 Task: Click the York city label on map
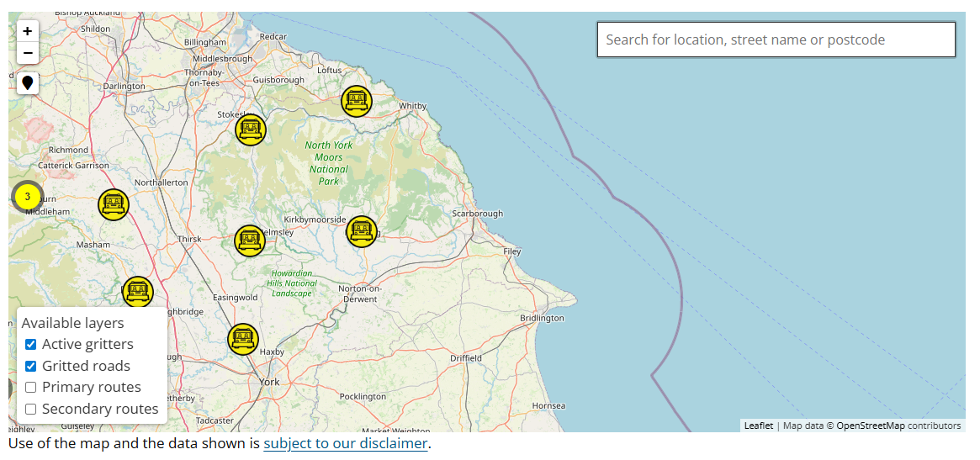(x=269, y=382)
